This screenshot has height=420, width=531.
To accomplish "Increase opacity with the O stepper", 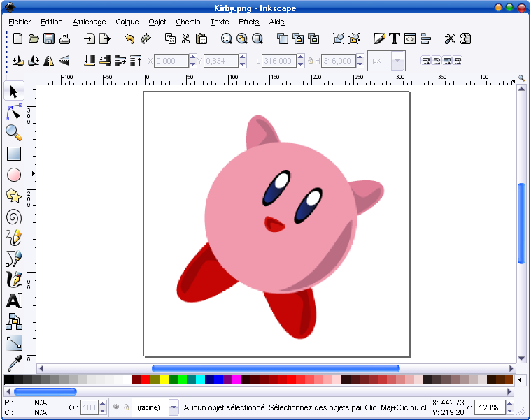I will coord(102,403).
